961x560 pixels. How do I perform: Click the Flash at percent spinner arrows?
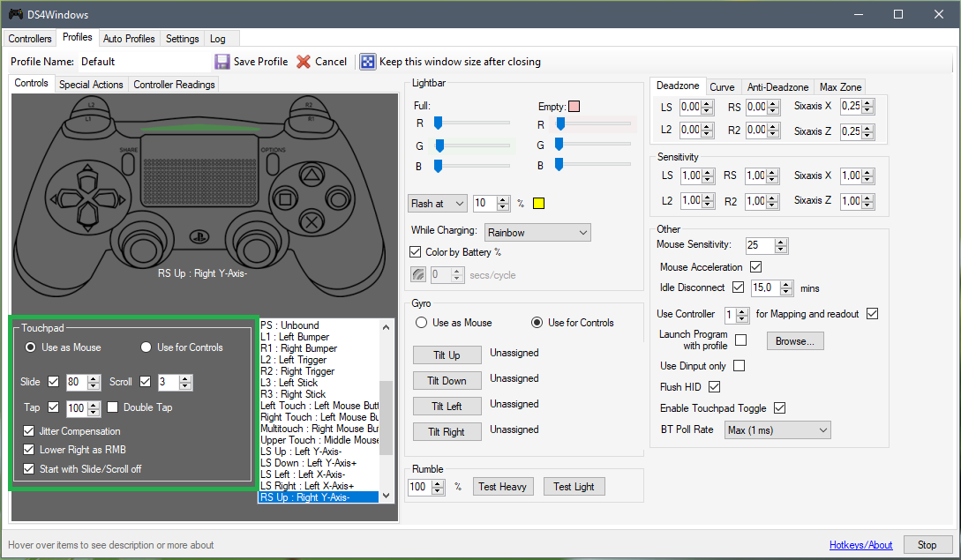(503, 204)
